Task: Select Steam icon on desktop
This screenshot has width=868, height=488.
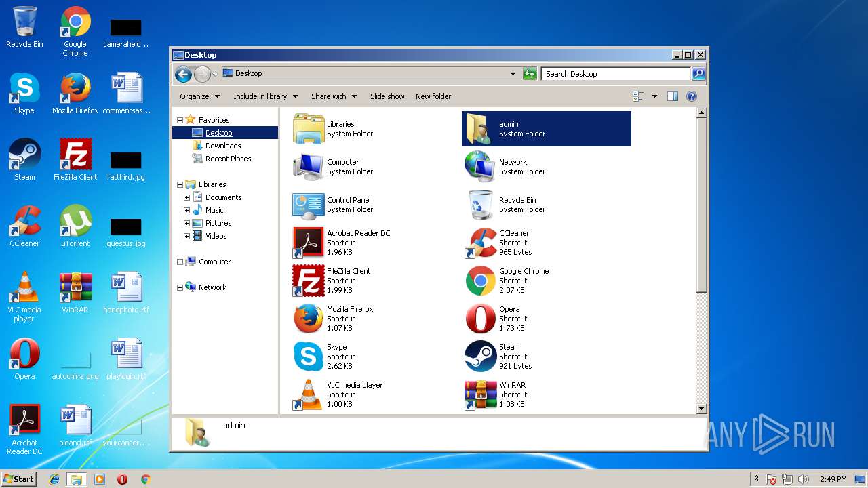Action: point(24,160)
